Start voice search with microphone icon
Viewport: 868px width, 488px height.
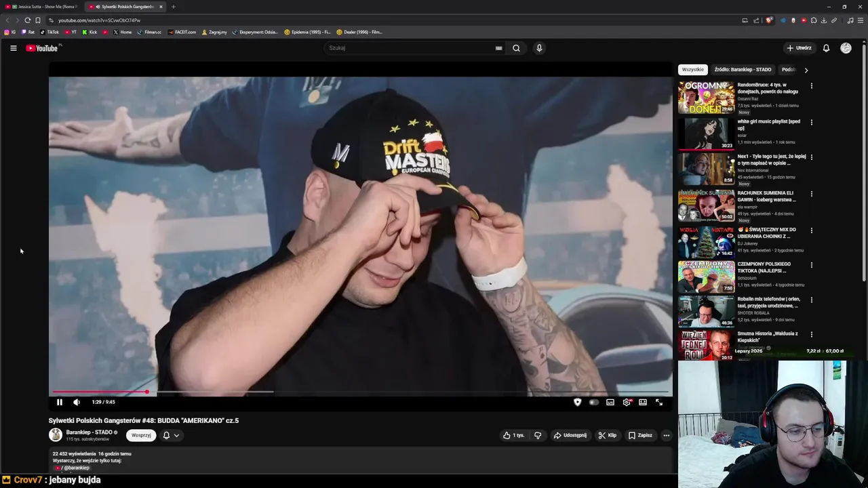539,48
